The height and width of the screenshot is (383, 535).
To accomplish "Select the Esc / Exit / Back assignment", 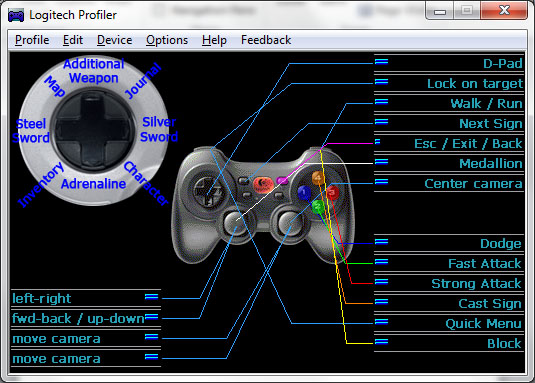I will 468,144.
